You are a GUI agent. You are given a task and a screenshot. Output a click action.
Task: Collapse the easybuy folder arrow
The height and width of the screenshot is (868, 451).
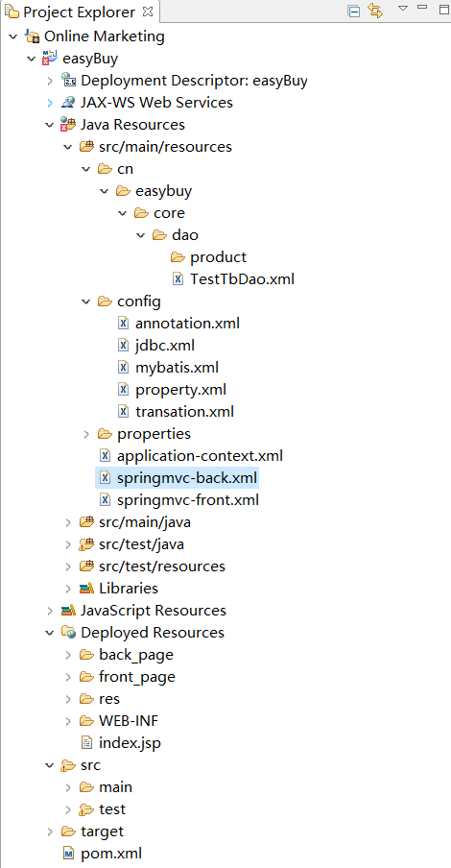105,191
